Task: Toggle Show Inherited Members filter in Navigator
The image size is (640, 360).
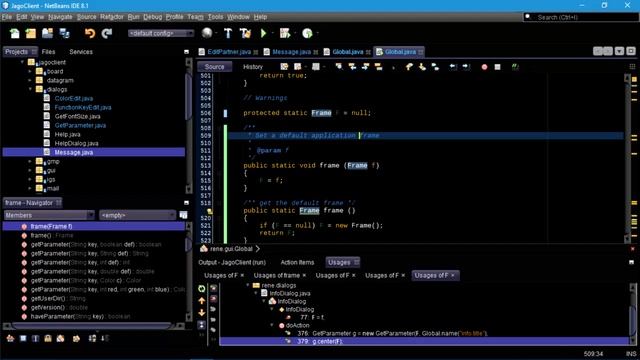Action: (x=10, y=338)
